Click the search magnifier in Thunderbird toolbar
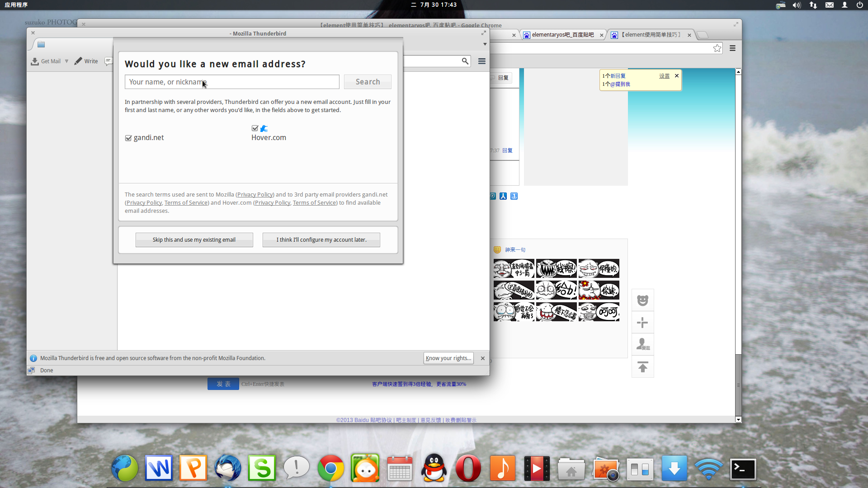868x488 pixels. coord(465,61)
